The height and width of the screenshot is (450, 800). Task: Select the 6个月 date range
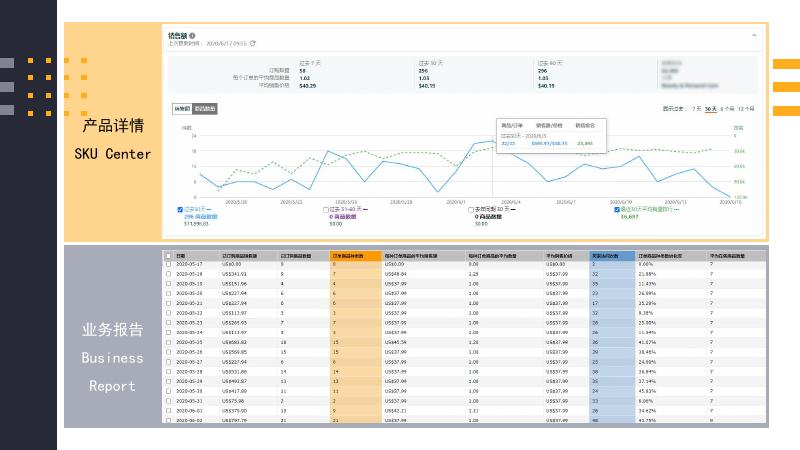[x=727, y=108]
